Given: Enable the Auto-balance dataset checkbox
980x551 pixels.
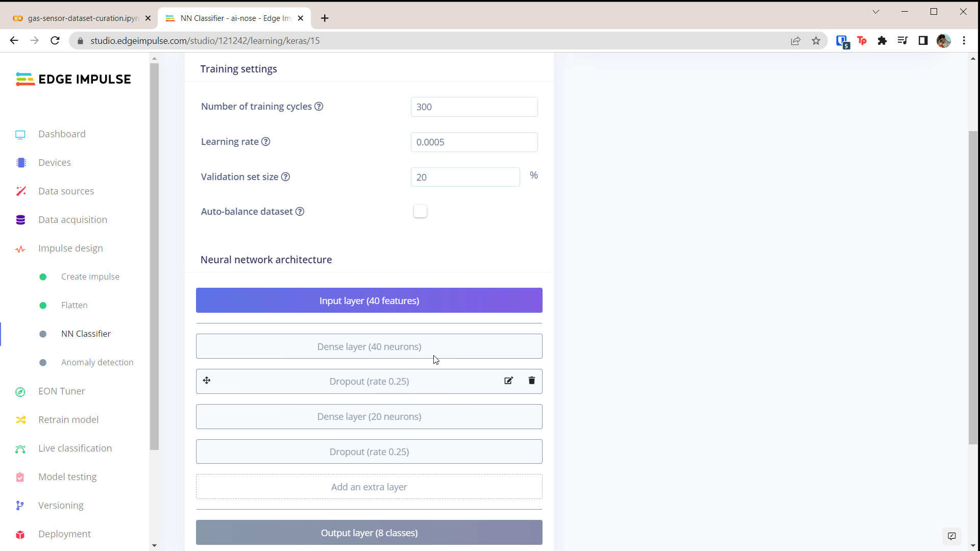Looking at the screenshot, I should pos(420,211).
